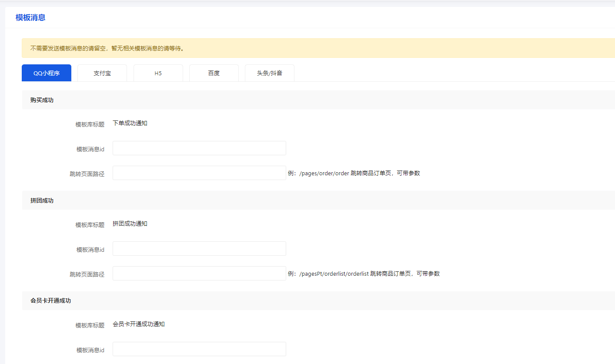This screenshot has width=615, height=364.
Task: Click the yellow notice banner text
Action: (x=107, y=48)
